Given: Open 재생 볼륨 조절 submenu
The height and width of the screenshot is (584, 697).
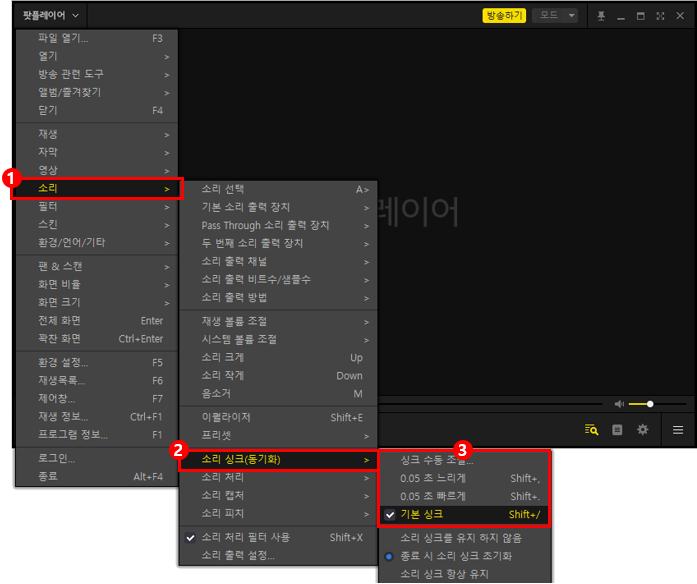Looking at the screenshot, I should pos(278,322).
